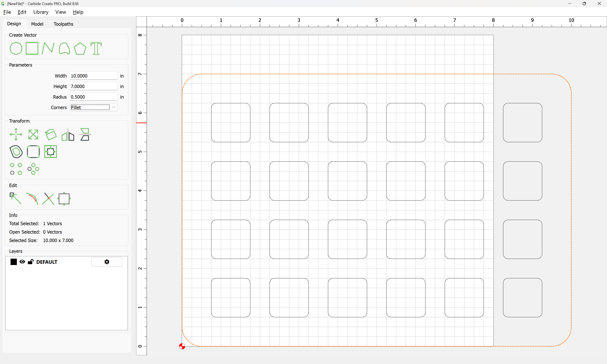Screen dimensions: 607x364
Task: Click the Move transform icon
Action: (x=16, y=134)
